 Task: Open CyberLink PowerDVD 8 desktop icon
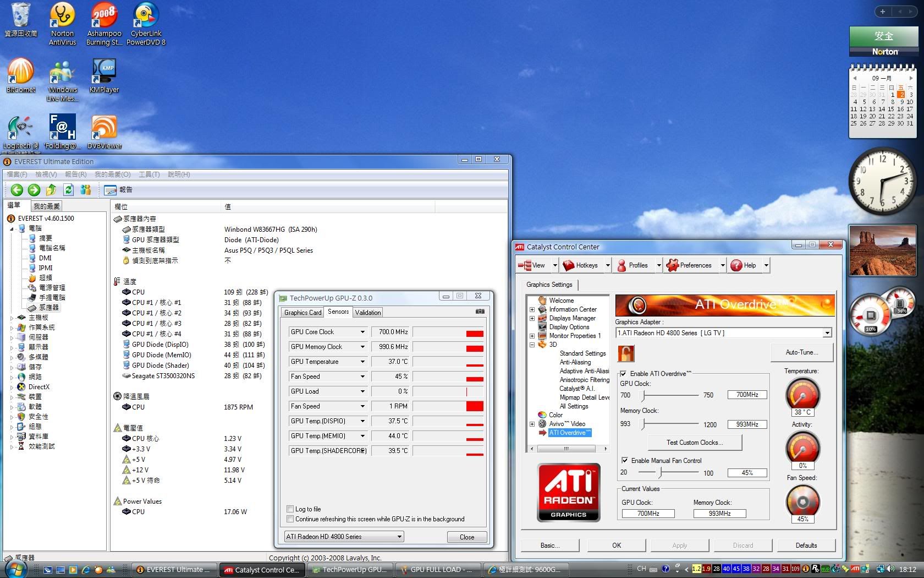click(x=146, y=23)
